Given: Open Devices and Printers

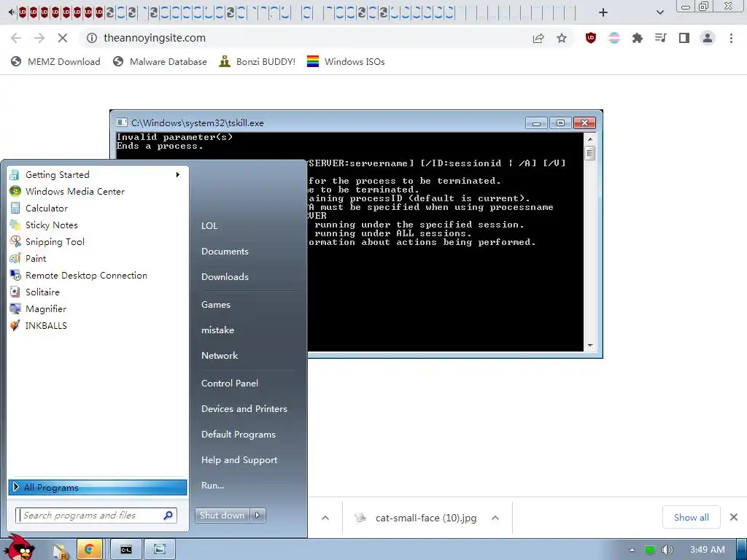Looking at the screenshot, I should 244,409.
